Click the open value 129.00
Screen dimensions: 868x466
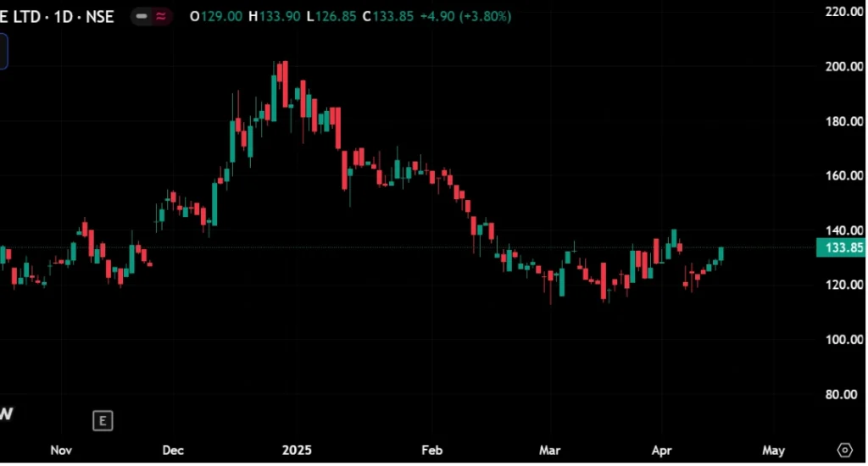point(221,17)
